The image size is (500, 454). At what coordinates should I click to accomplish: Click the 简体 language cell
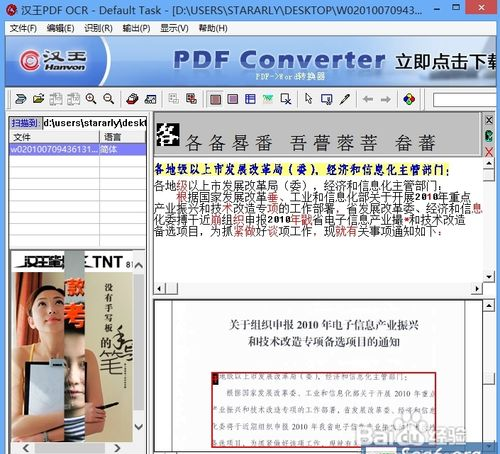pos(123,149)
